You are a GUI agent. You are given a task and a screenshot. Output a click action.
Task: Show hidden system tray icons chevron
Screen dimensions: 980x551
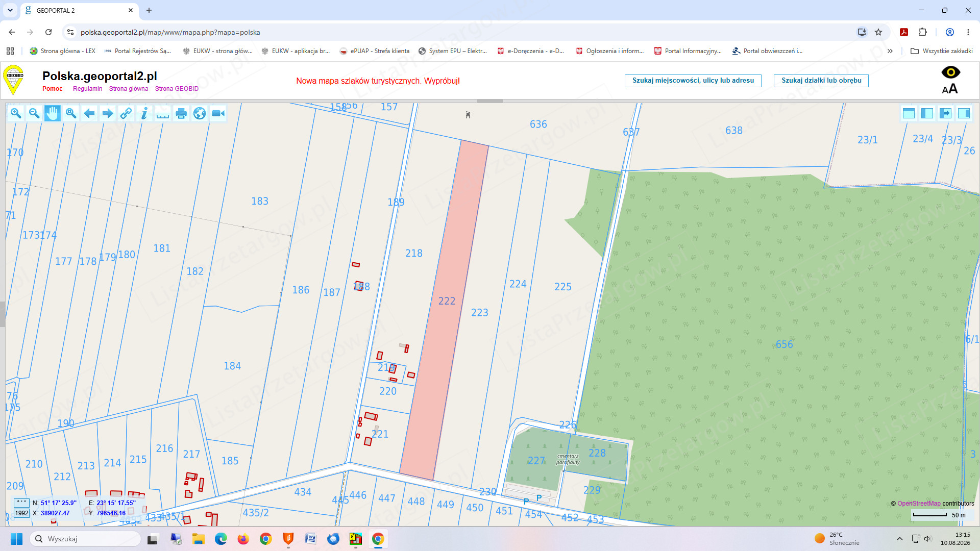(x=900, y=539)
